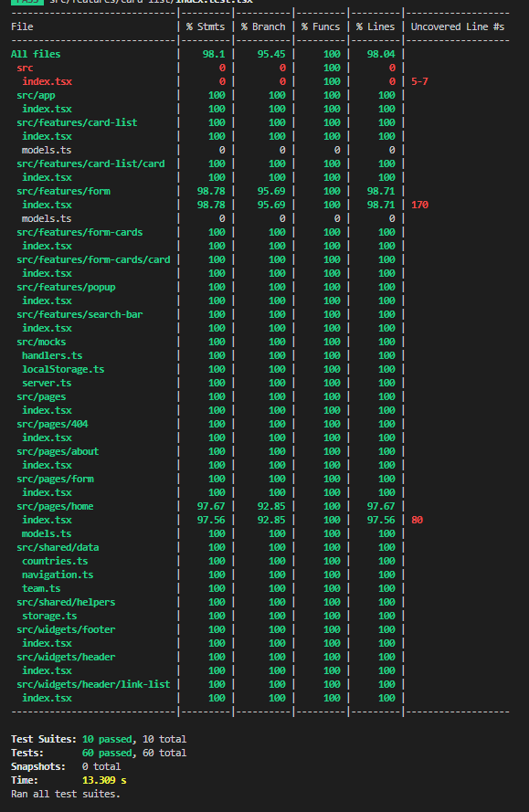Viewport: 529px width, 812px height.
Task: Select the 'src/features/card-list/card' directory label
Action: pos(90,163)
